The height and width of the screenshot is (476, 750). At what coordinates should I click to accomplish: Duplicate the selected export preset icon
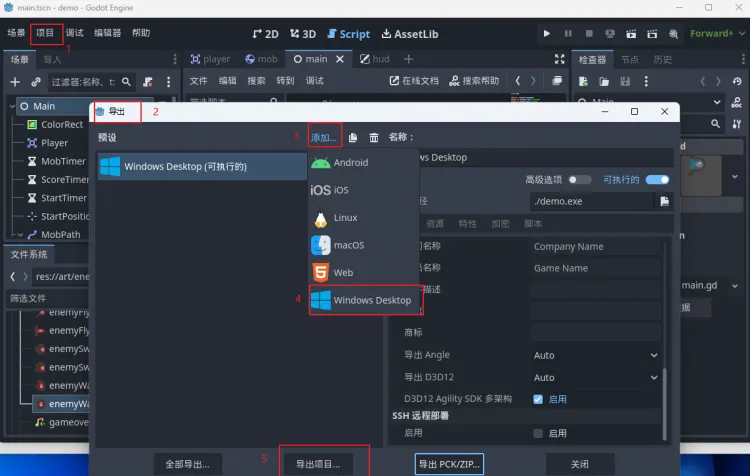point(353,138)
